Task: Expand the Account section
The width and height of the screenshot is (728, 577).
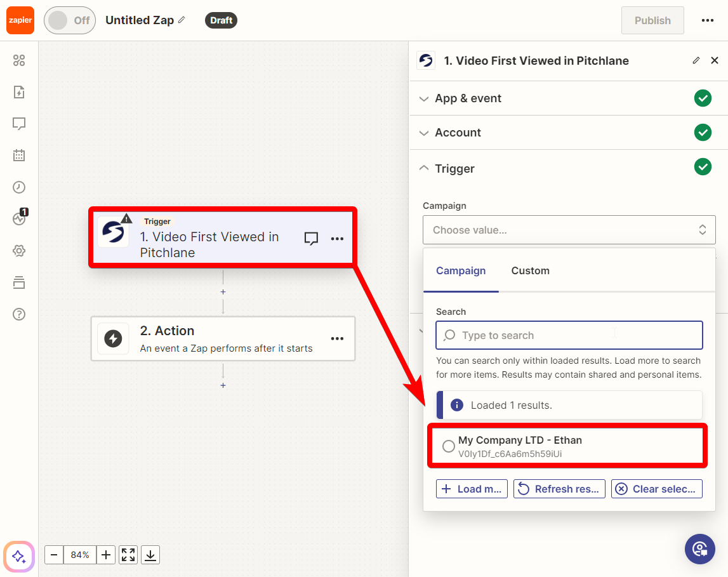Action: [568, 133]
